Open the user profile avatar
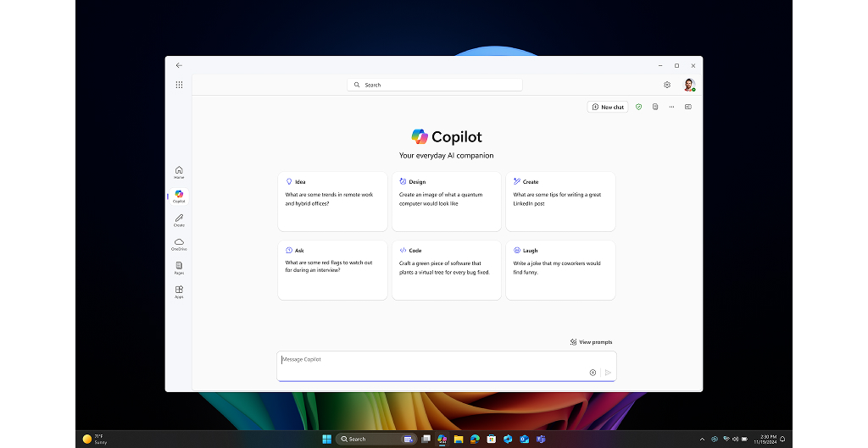The image size is (868, 448). point(689,85)
